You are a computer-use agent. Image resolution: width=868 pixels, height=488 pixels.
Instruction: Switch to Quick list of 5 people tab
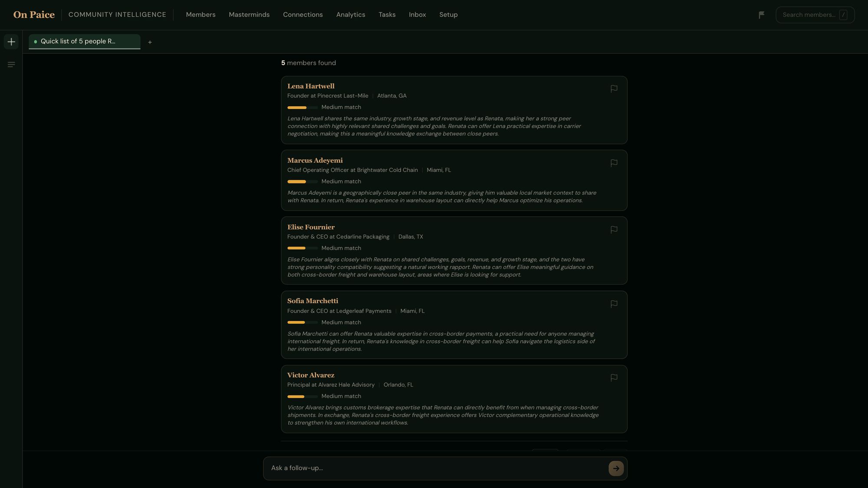tap(85, 42)
